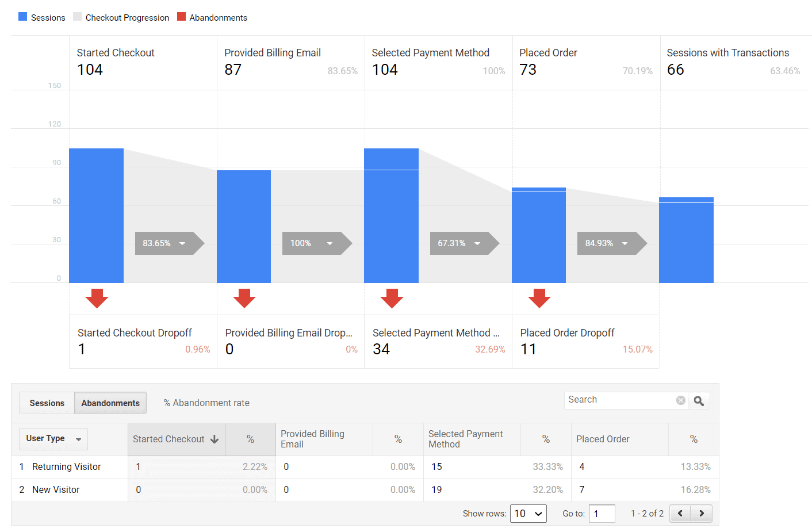This screenshot has height=528, width=812.
Task: Open the 67.31% progression dropdown
Action: (465, 243)
